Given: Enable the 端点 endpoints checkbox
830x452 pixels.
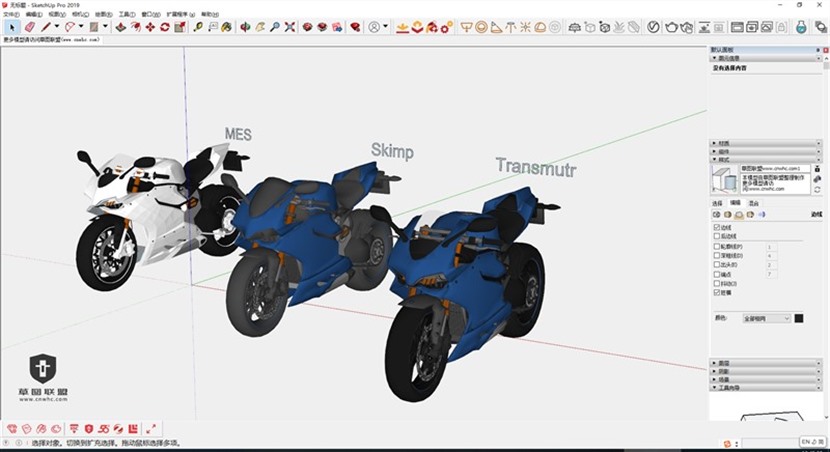Looking at the screenshot, I should pos(717,274).
